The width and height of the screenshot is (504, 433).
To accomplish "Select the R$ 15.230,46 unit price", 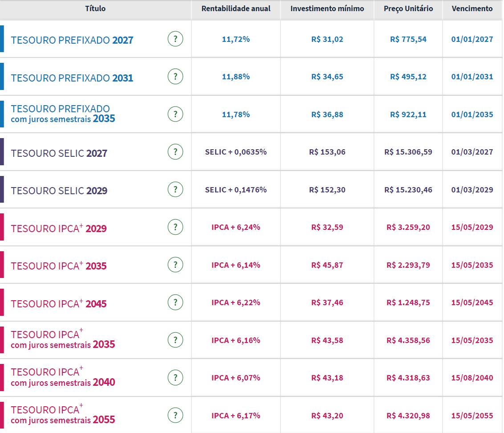I will (x=408, y=190).
